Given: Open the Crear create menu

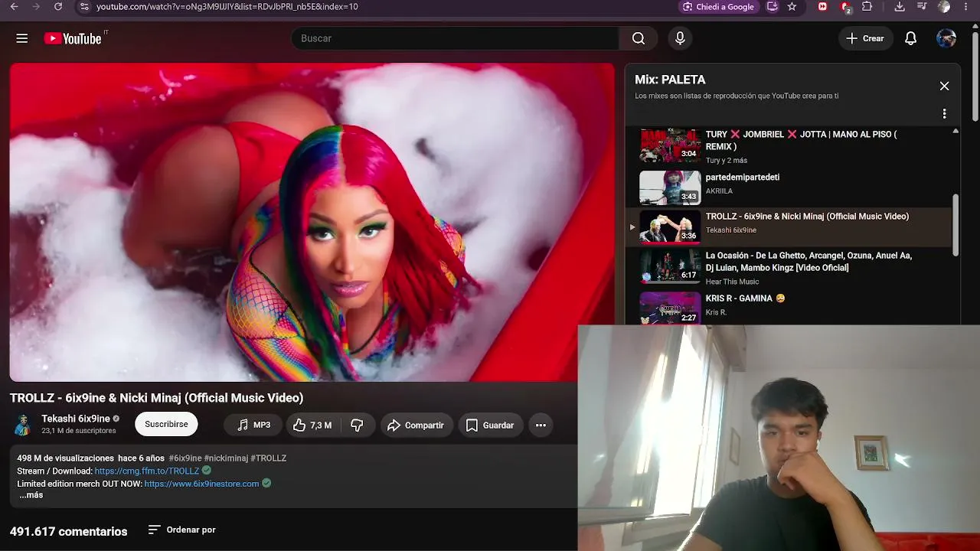Looking at the screenshot, I should pos(865,38).
